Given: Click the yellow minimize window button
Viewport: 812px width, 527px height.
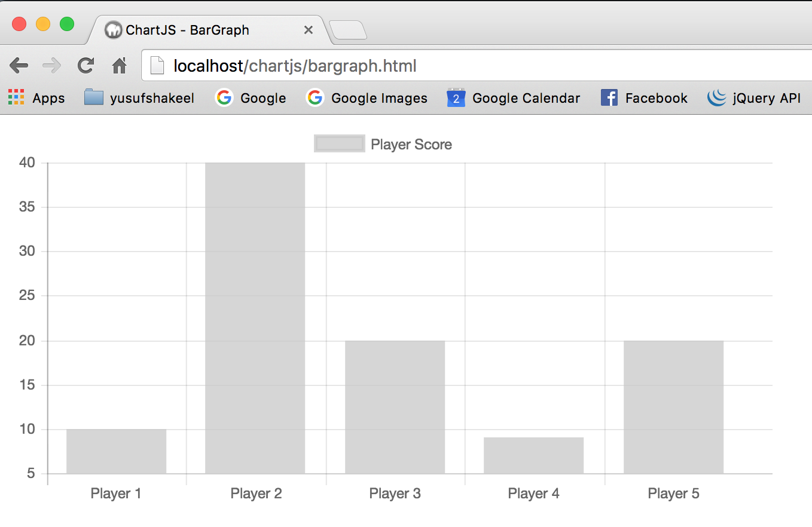Looking at the screenshot, I should 43,24.
